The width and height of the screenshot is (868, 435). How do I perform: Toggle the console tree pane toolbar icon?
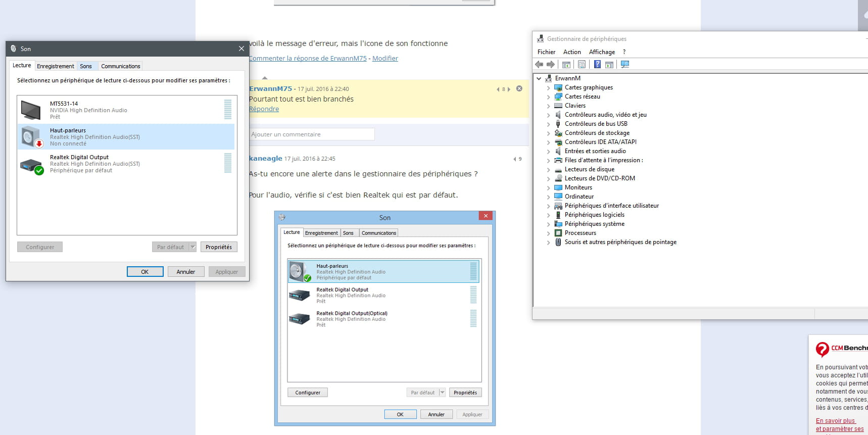click(x=566, y=65)
